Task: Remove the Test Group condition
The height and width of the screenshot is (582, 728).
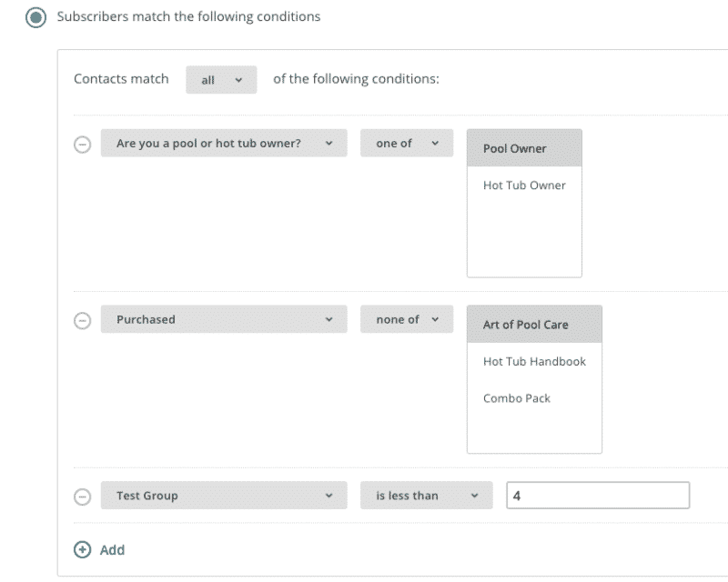Action: coord(83,496)
